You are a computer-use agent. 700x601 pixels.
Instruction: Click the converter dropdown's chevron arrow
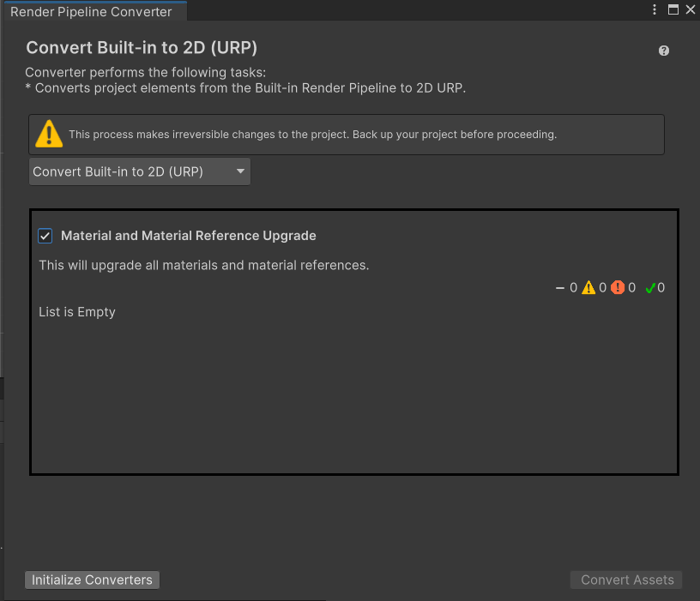(240, 171)
